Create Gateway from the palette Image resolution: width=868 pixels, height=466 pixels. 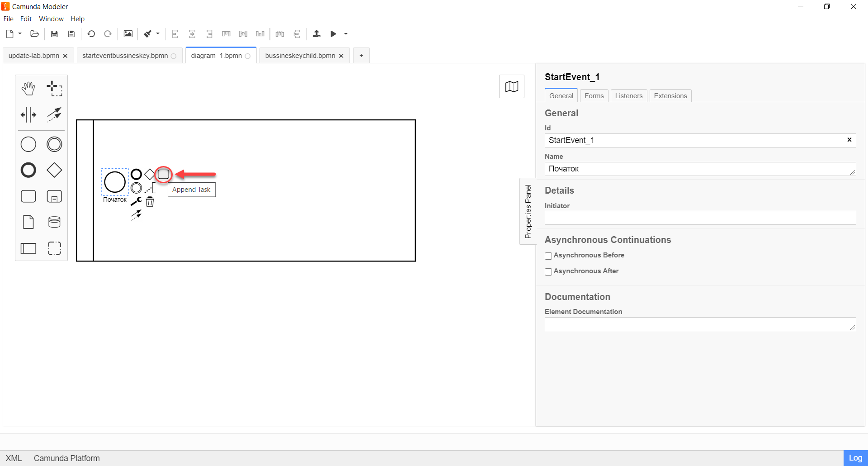coord(54,170)
